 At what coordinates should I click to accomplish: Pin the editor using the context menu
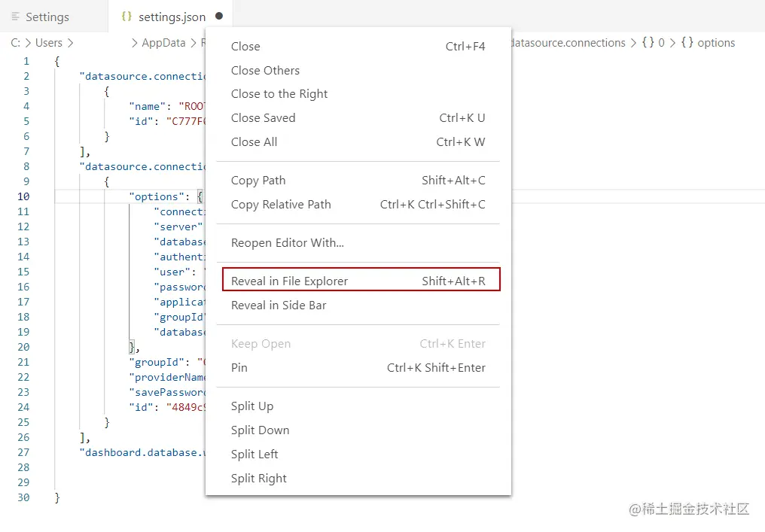point(239,367)
